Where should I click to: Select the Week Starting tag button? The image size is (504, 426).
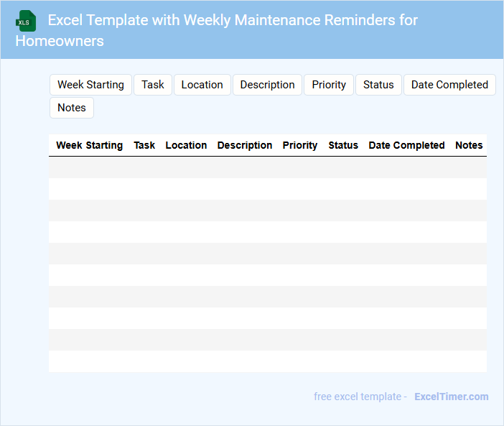point(90,85)
